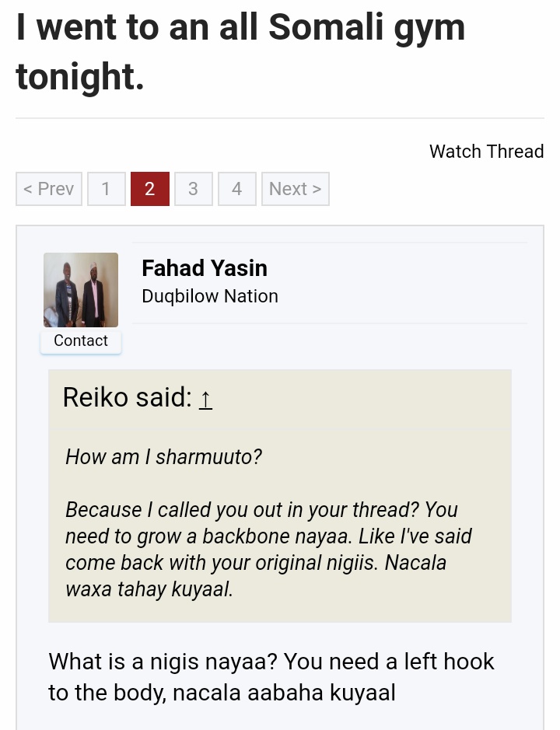Select the highlighted page 2 button
Screen dimensions: 560x730
(149, 189)
